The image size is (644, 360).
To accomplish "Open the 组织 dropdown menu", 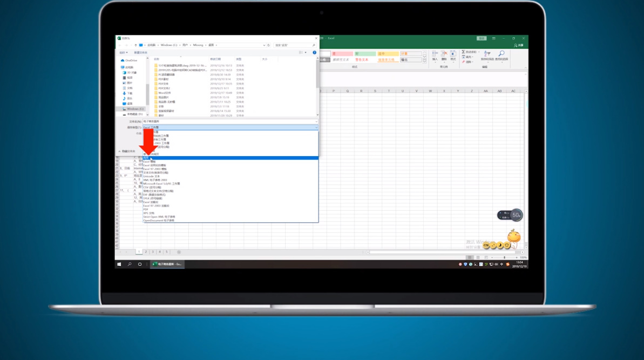I will point(123,52).
